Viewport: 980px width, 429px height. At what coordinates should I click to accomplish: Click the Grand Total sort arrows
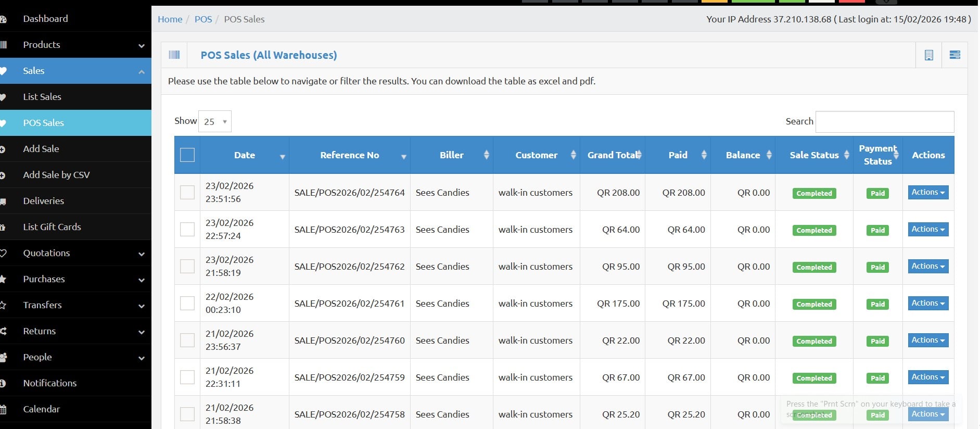[x=639, y=155]
